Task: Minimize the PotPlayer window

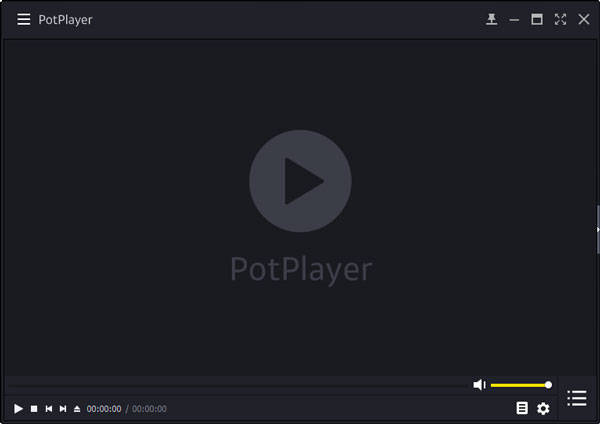Action: [514, 20]
